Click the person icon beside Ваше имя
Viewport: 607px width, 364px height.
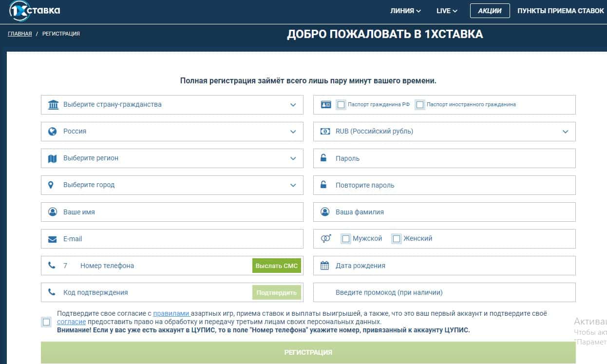[x=53, y=212]
